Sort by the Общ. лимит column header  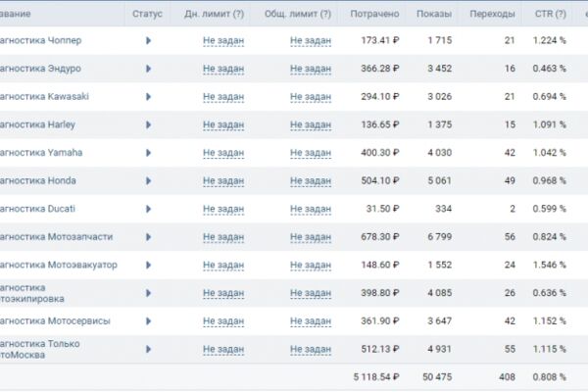pos(298,14)
